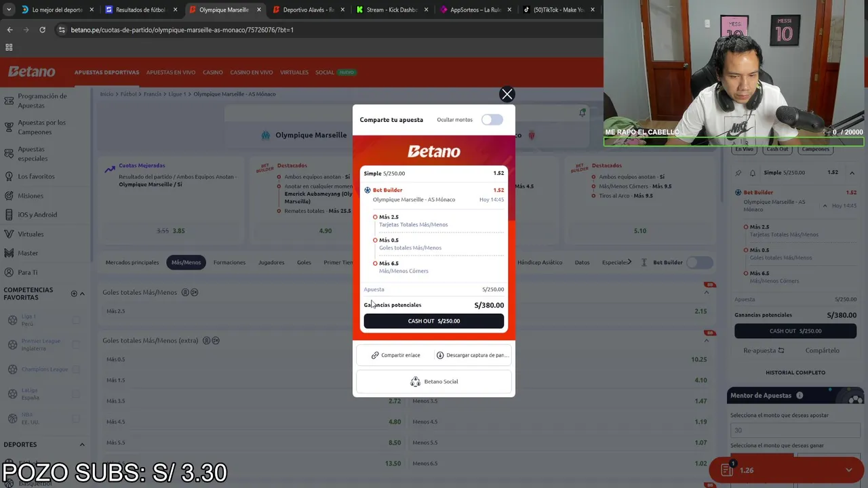This screenshot has height=488, width=868.
Task: Open Programación de Apuestas sidebar item
Action: coord(42,100)
